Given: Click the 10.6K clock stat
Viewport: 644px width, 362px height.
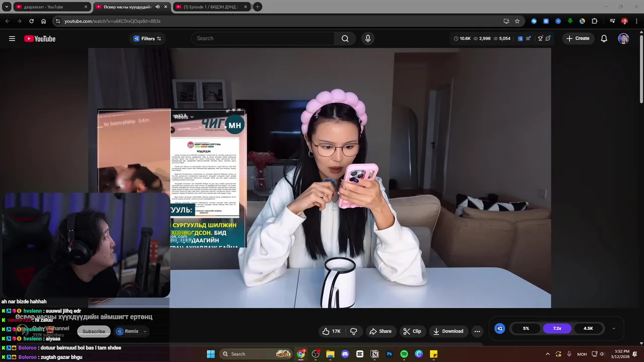Looking at the screenshot, I should [462, 39].
